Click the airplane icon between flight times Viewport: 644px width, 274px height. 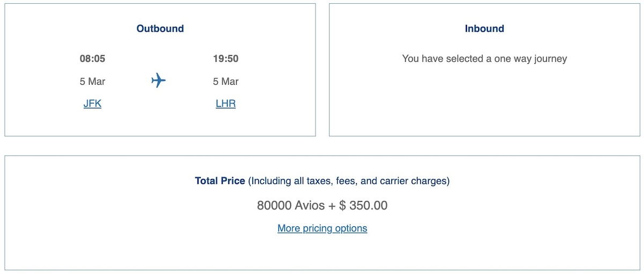159,81
